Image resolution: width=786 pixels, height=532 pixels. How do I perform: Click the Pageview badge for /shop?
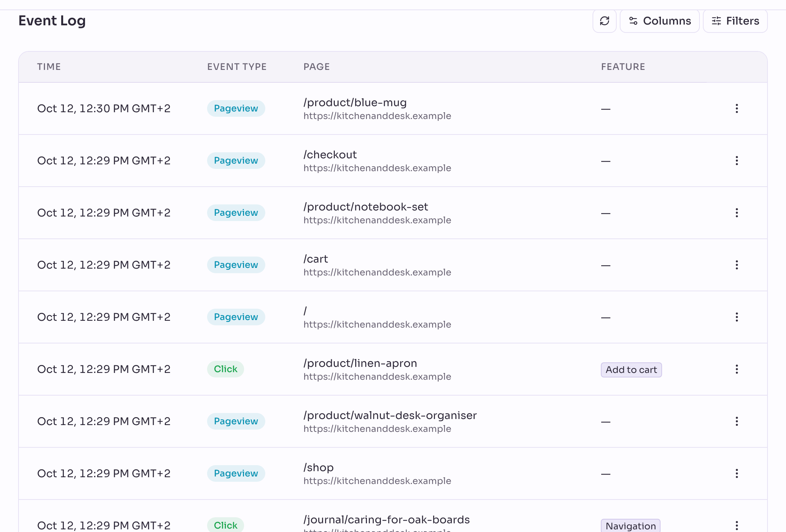(236, 473)
